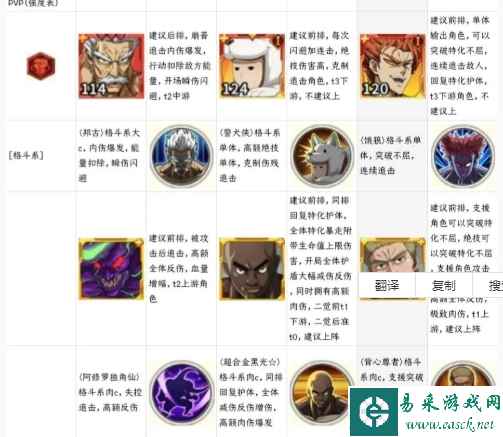The image size is (503, 437).
Task: Open the www.easck.net link
Action: pyautogui.click(x=451, y=424)
